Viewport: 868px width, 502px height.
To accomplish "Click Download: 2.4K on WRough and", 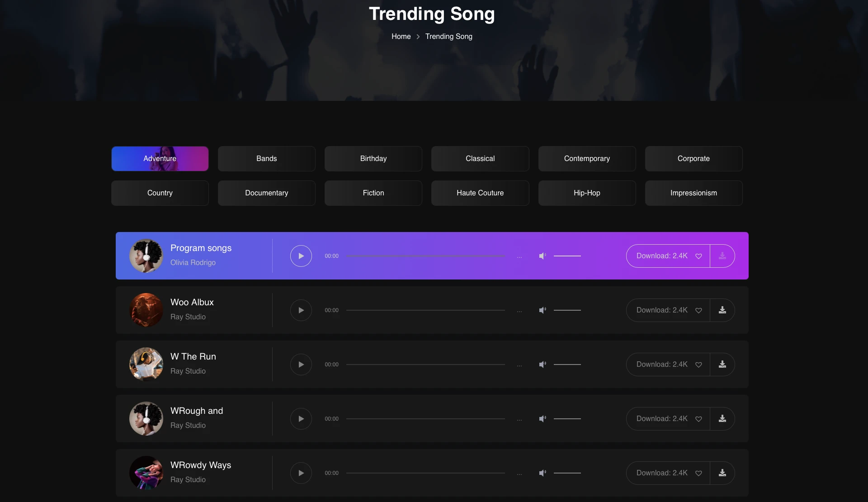I will click(x=662, y=419).
